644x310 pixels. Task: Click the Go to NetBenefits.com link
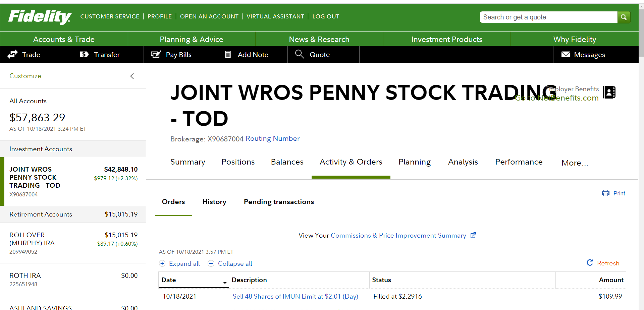[x=557, y=98]
